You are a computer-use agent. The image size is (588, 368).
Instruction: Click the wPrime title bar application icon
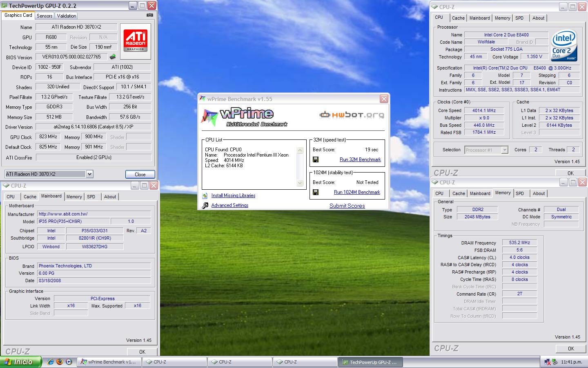click(203, 99)
